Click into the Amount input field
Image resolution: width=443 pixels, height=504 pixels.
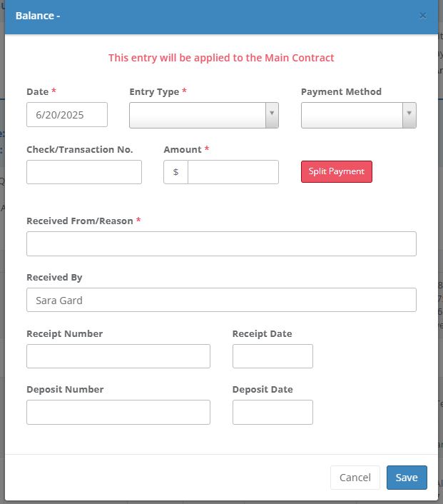click(x=233, y=172)
